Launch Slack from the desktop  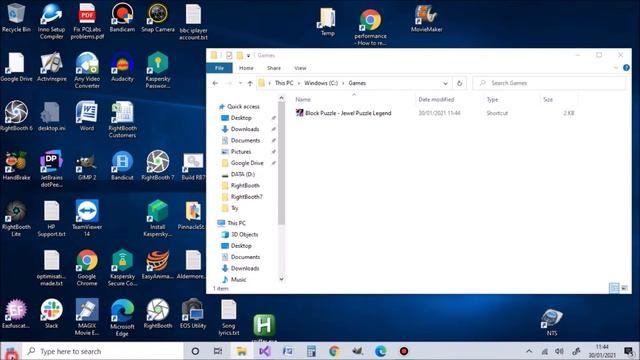pos(51,313)
